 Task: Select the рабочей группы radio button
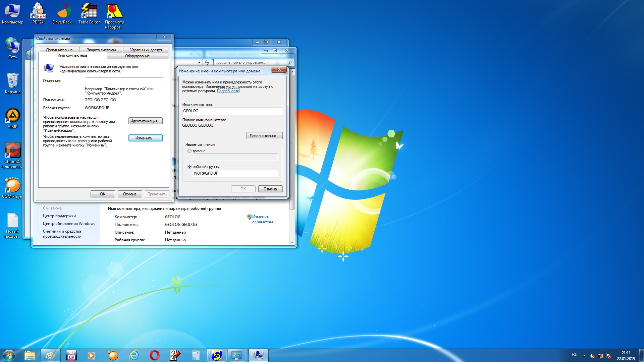(x=190, y=167)
